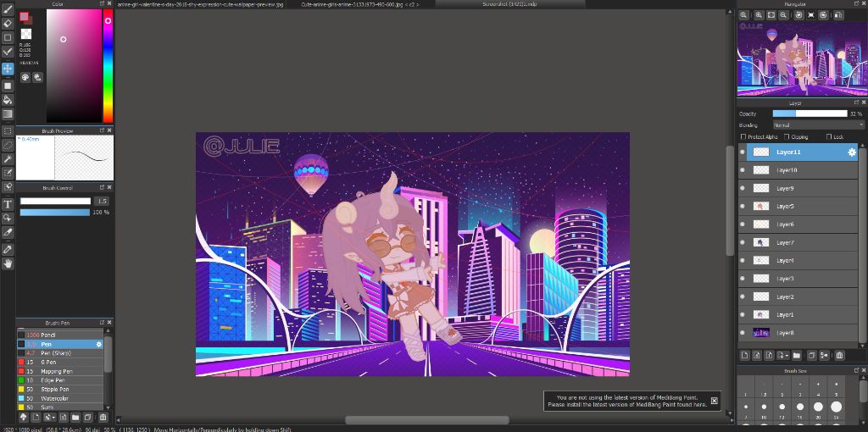Undock the Navigator panel
868x432 pixels.
pyautogui.click(x=856, y=4)
